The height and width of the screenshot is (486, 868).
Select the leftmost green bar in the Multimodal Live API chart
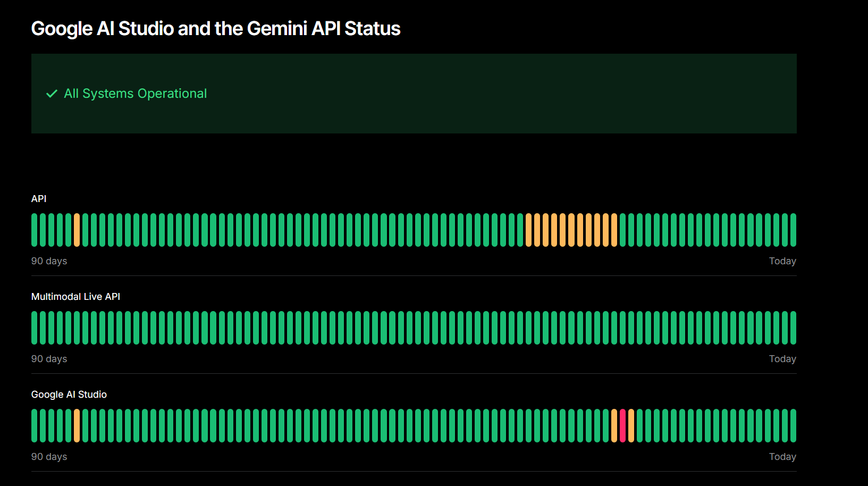pos(34,327)
